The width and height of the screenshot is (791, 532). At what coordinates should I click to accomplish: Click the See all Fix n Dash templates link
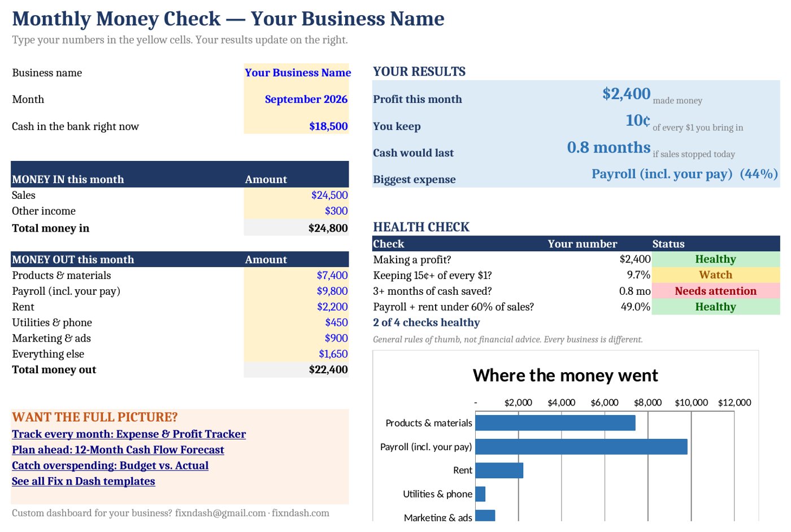(x=84, y=481)
